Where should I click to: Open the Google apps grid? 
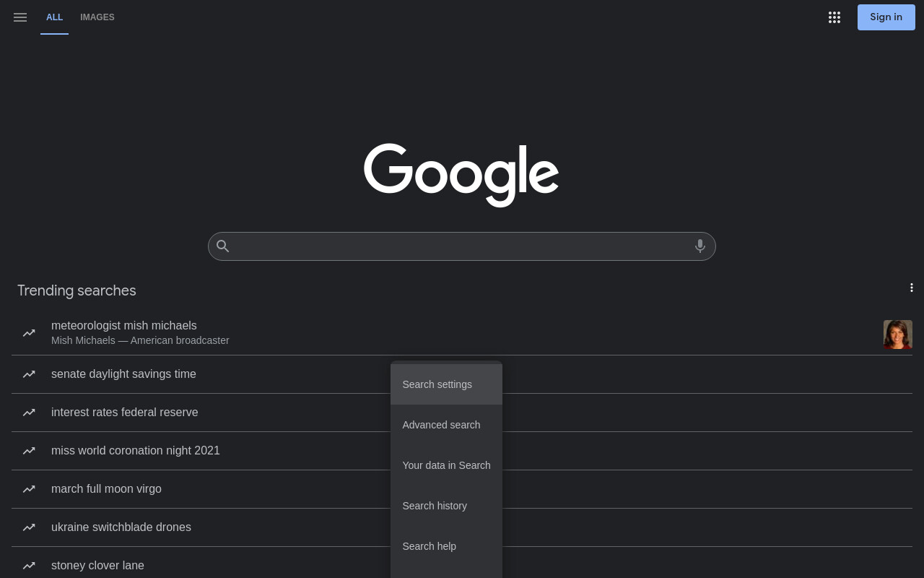pos(834,17)
